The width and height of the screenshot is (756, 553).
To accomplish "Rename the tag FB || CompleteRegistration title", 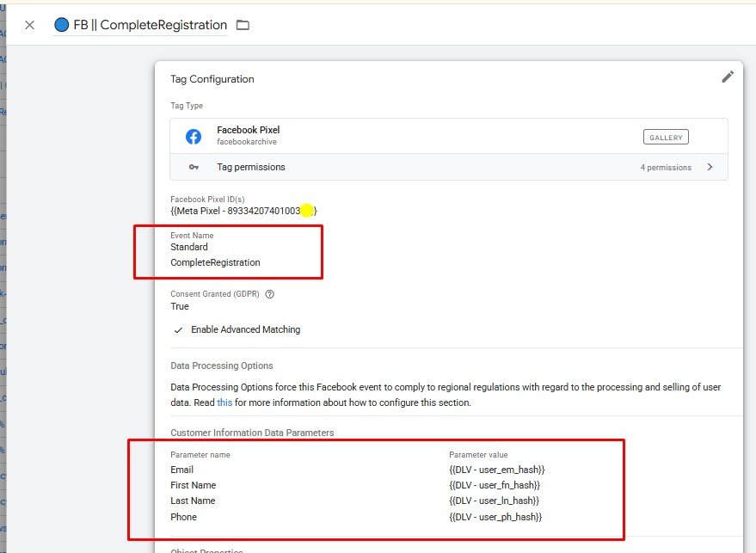I will [x=150, y=25].
